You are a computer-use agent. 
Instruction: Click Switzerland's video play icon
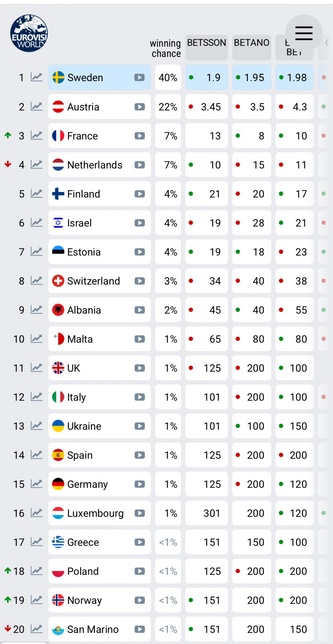[x=139, y=281]
